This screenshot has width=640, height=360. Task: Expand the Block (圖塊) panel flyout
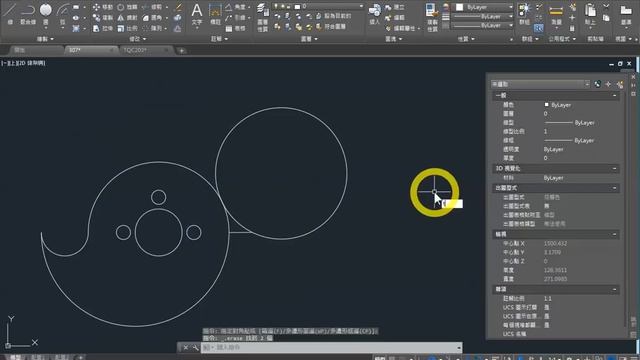393,39
